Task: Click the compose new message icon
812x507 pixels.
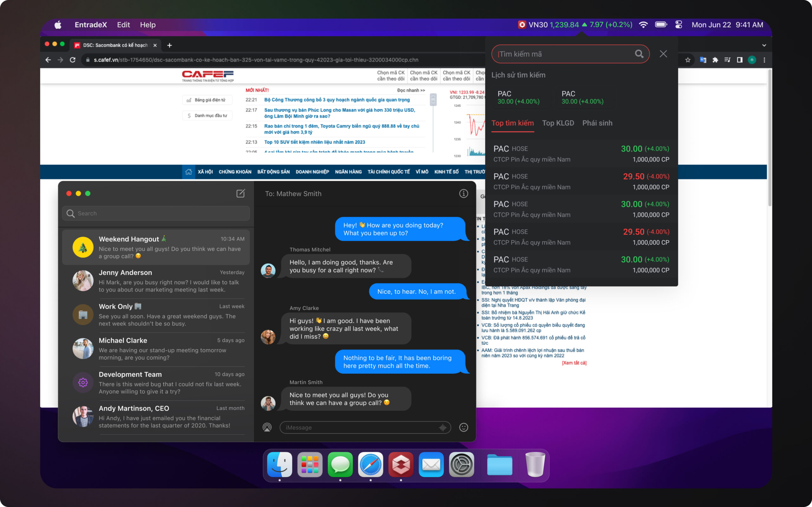Action: [x=240, y=194]
